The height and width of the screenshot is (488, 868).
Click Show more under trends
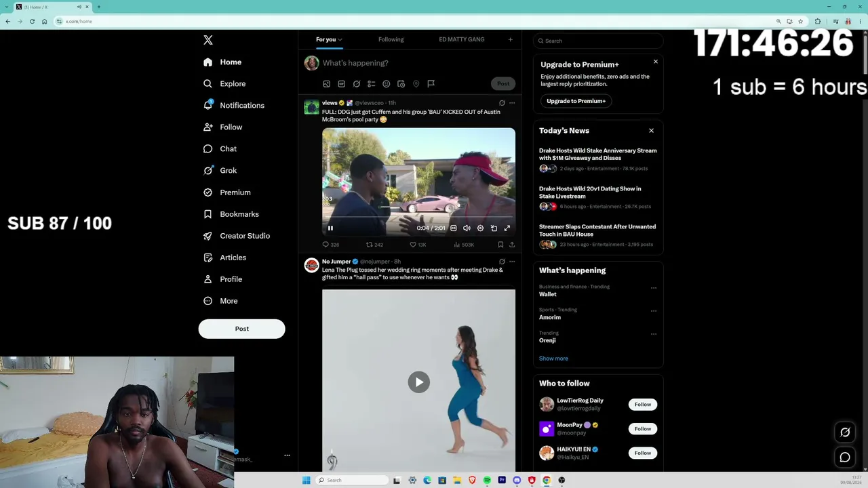[553, 359]
